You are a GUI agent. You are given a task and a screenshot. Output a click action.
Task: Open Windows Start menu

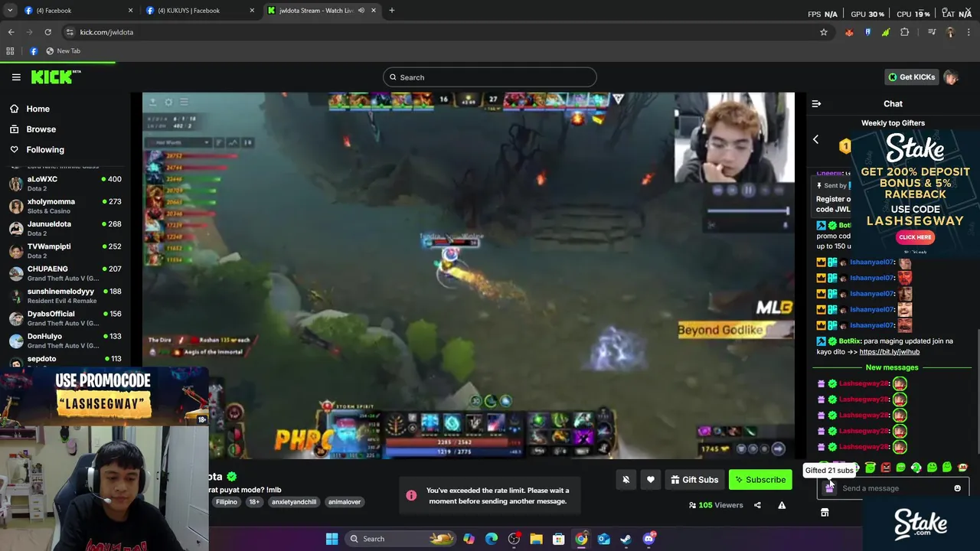pyautogui.click(x=332, y=539)
